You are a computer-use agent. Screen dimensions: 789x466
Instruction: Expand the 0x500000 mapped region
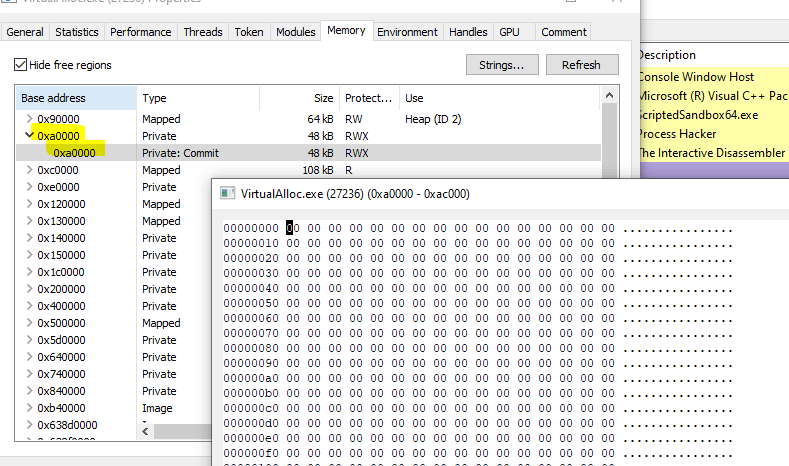[x=28, y=323]
